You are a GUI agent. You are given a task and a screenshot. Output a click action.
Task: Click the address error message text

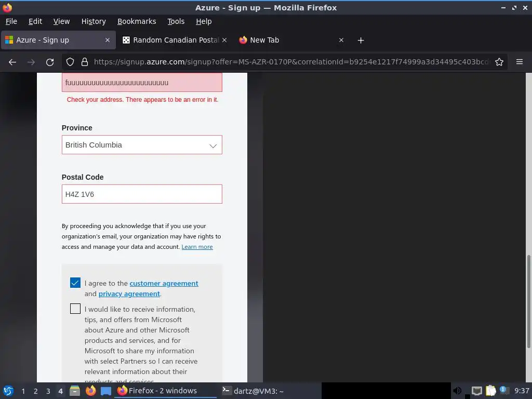click(x=142, y=99)
